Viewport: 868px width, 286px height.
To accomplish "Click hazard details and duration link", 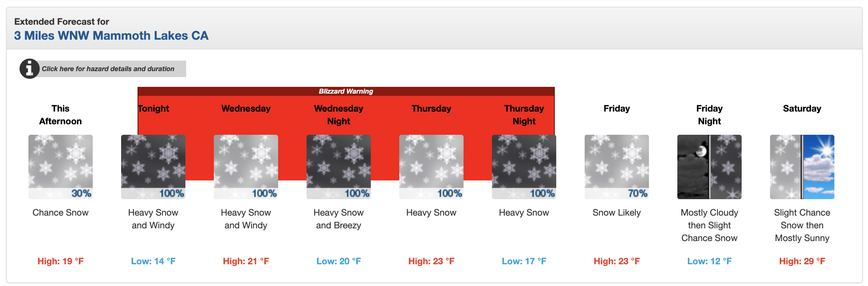I will pyautogui.click(x=108, y=69).
